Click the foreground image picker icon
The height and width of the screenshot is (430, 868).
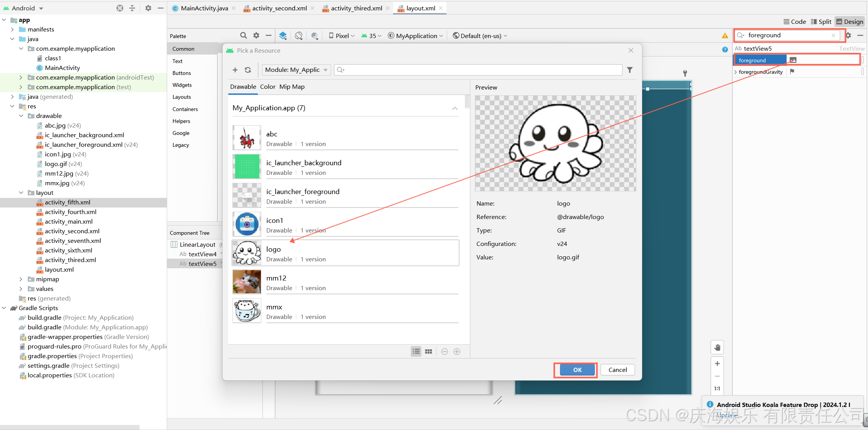tap(793, 60)
